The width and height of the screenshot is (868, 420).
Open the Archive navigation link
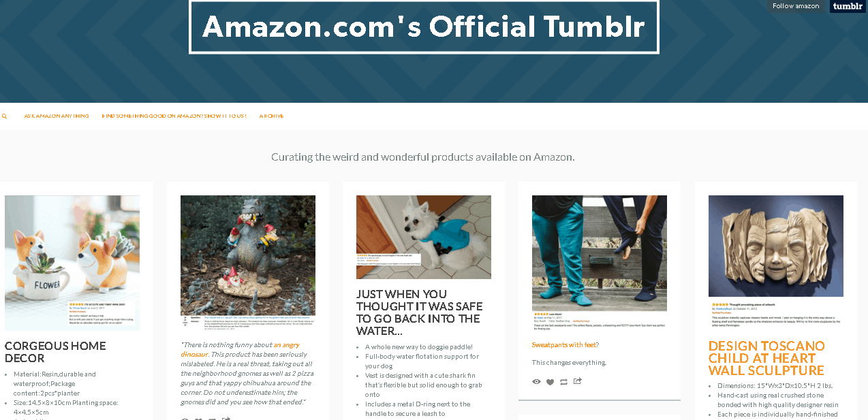(271, 116)
